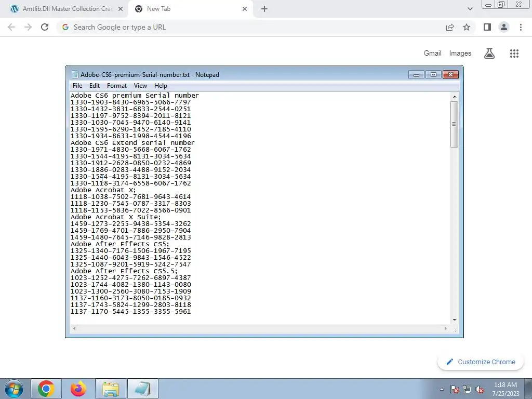Click the line ending in 2803-8118
This screenshot has width=532, height=399.
point(130,304)
